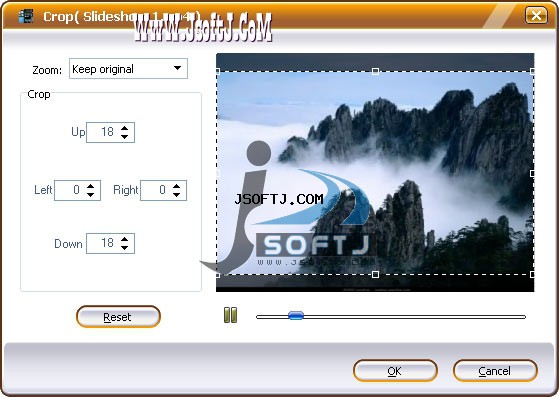Screen dimensions: 559x397
Task: Click the film app icon in title bar
Action: point(26,16)
